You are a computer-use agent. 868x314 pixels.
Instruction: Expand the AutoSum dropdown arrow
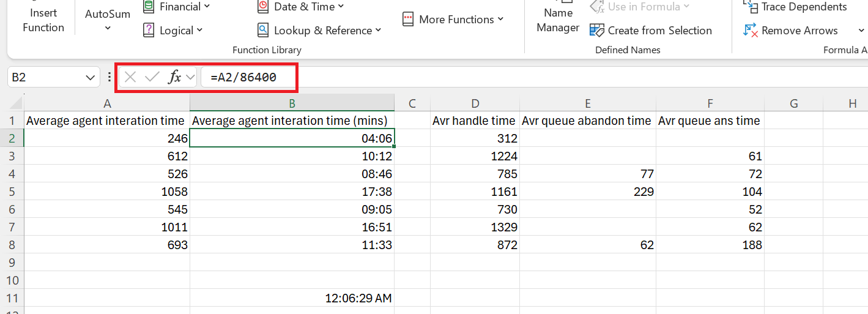[108, 28]
